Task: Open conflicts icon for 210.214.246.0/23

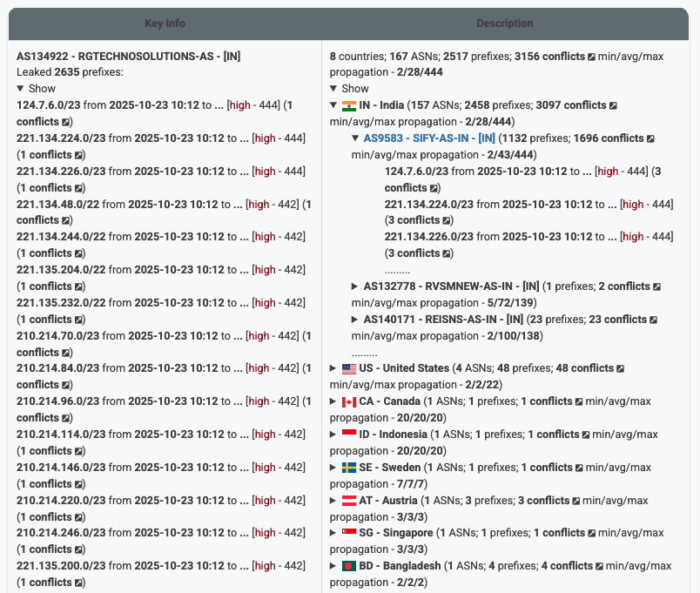Action: 78,549
